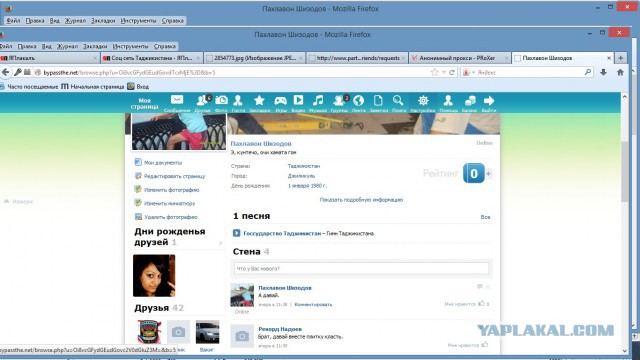Switch to Анонимный прокси tab

tap(460, 58)
